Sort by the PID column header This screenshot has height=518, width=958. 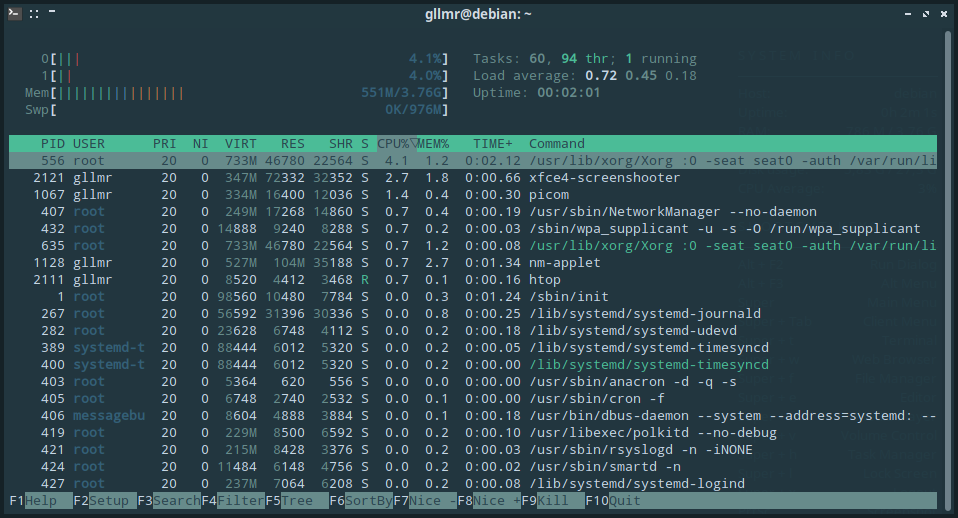tap(53, 144)
